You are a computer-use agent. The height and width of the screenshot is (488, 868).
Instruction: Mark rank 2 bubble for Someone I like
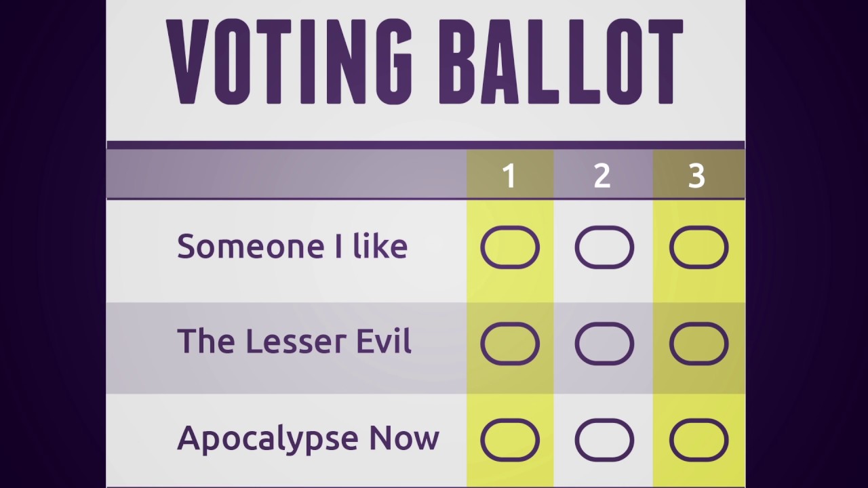pos(604,247)
